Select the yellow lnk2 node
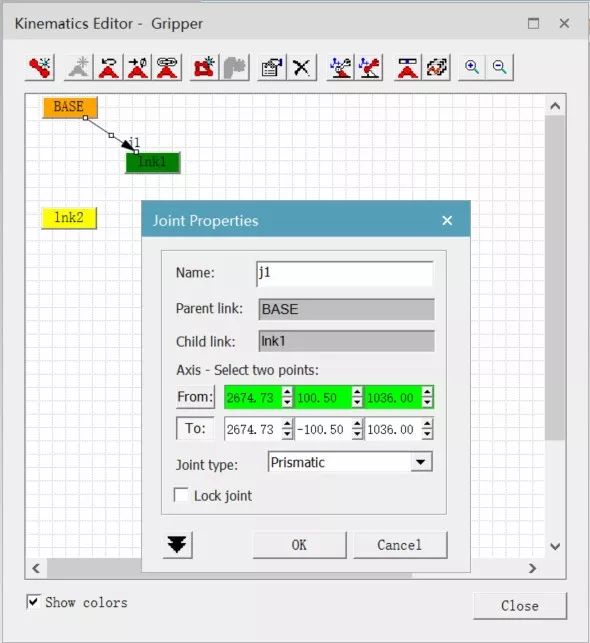The width and height of the screenshot is (590, 643). click(x=69, y=218)
